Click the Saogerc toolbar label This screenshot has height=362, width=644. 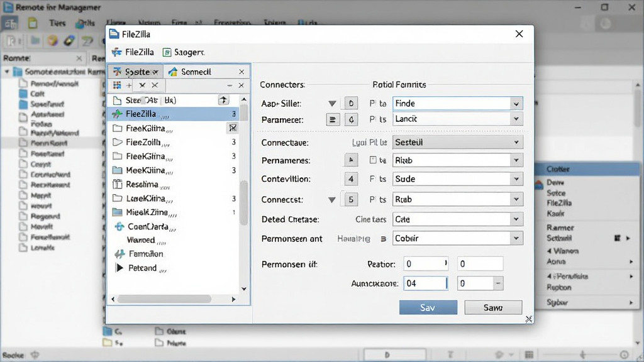(189, 53)
